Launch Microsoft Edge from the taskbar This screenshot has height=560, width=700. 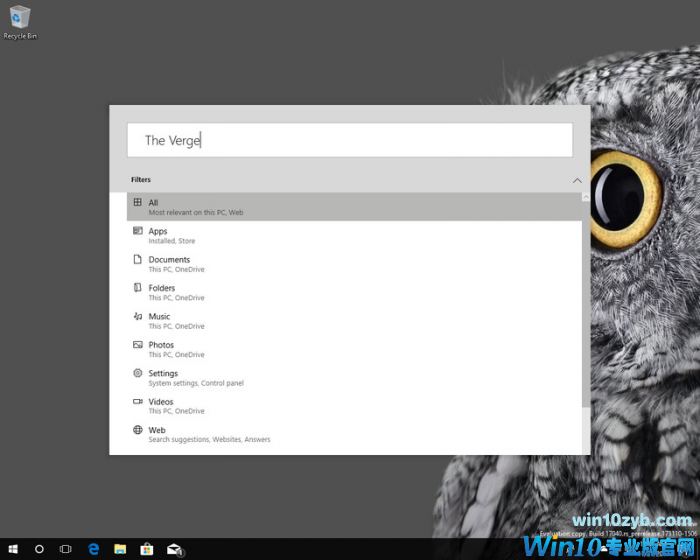point(94,549)
